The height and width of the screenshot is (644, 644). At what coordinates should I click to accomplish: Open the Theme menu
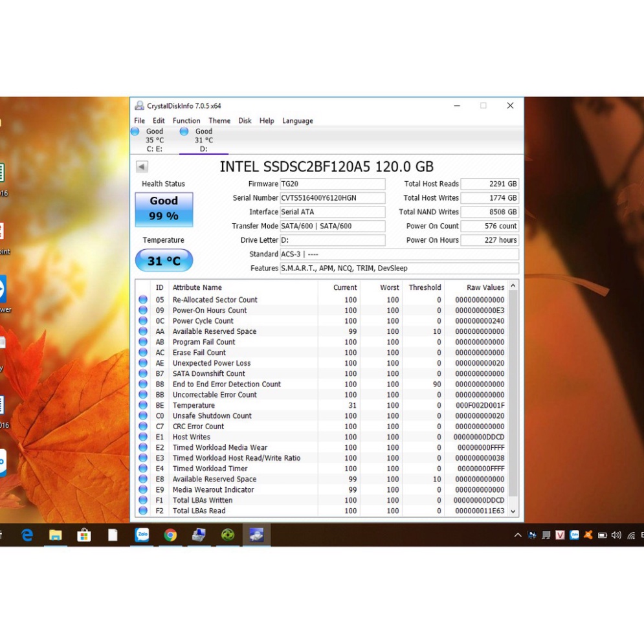point(219,121)
